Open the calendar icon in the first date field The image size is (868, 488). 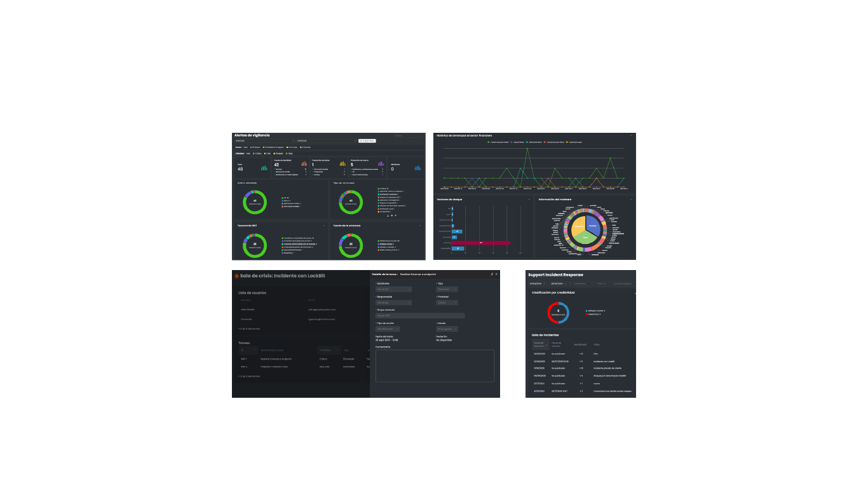[544, 283]
